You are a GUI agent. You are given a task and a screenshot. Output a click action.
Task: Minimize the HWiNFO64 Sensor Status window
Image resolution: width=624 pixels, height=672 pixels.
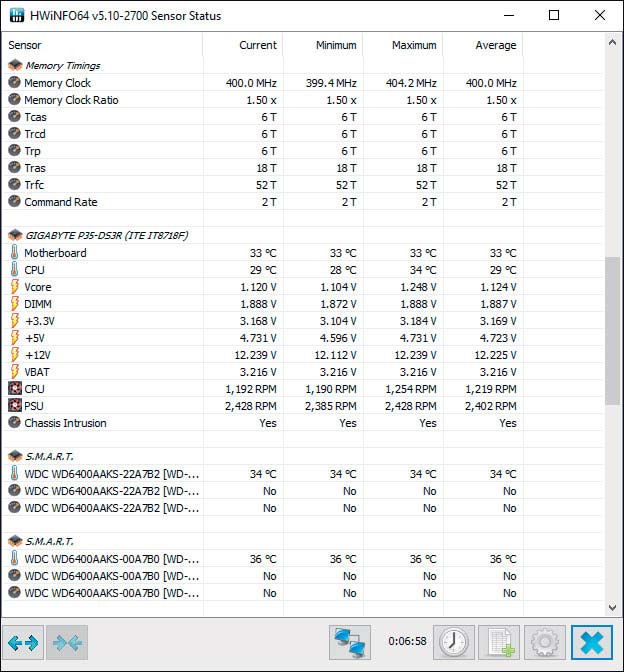[509, 15]
